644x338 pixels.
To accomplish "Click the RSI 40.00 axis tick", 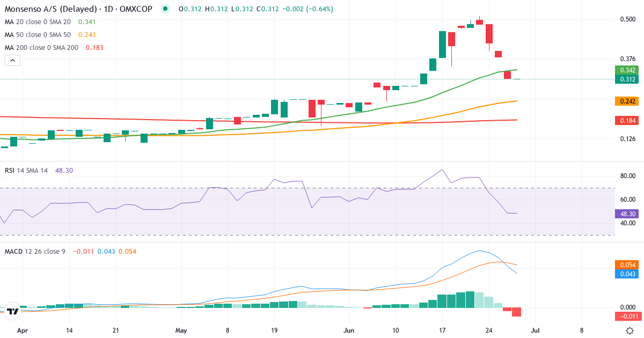I will (628, 223).
